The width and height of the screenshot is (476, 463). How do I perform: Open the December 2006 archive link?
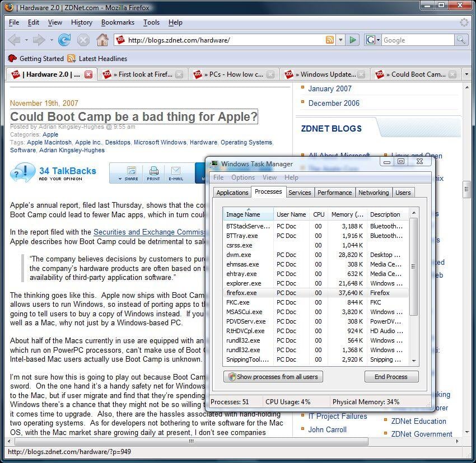pos(334,103)
